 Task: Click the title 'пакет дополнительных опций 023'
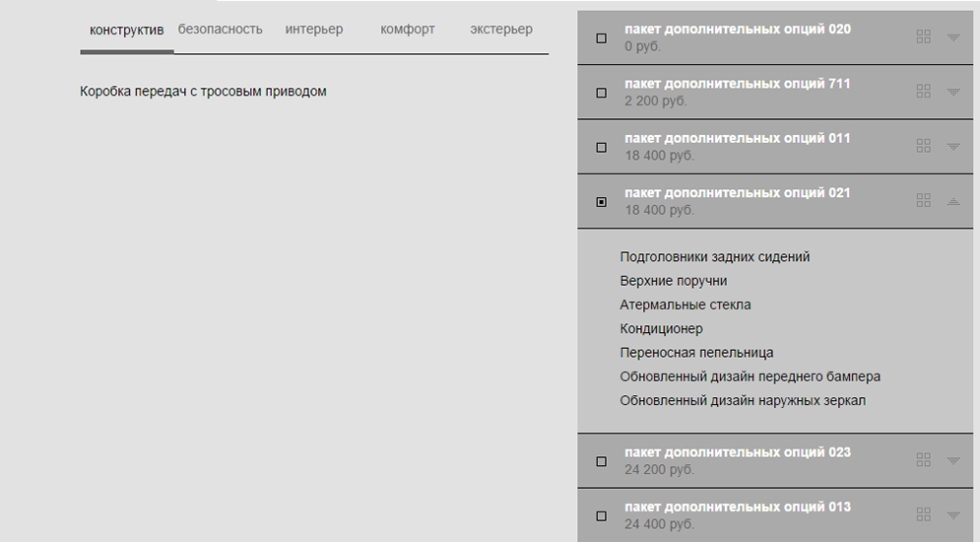[737, 452]
